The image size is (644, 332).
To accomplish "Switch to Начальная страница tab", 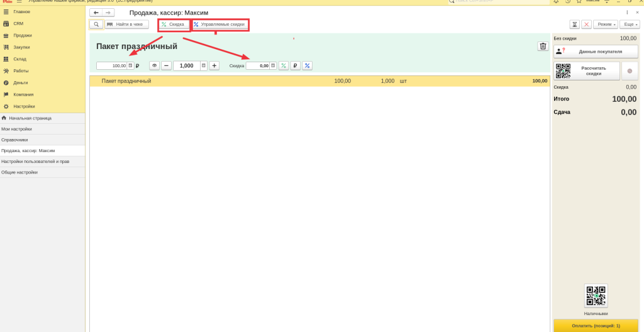I will click(x=42, y=118).
